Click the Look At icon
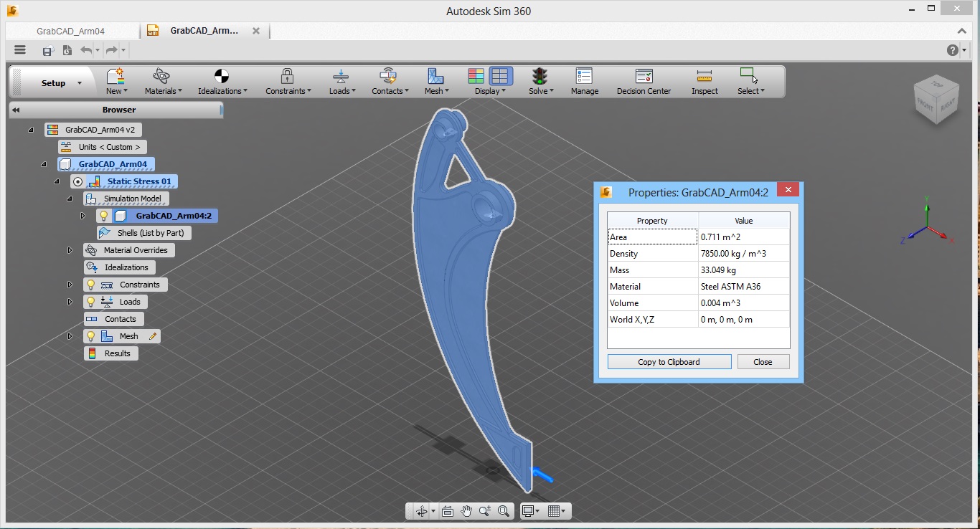The height and width of the screenshot is (529, 980). (x=448, y=511)
